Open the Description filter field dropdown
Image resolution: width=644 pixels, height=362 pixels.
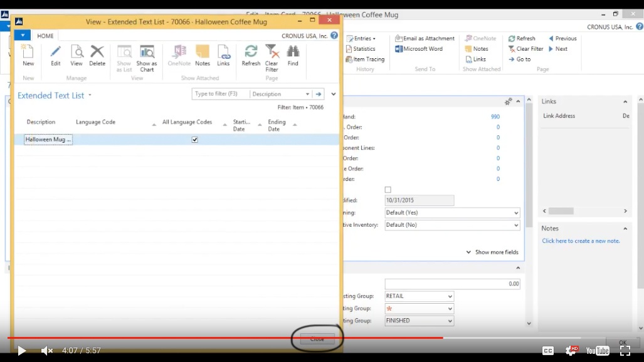307,94
